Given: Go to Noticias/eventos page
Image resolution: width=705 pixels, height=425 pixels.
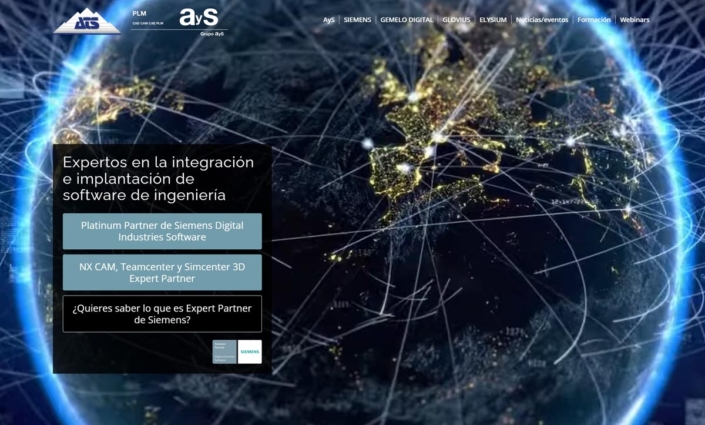Looking at the screenshot, I should [542, 20].
